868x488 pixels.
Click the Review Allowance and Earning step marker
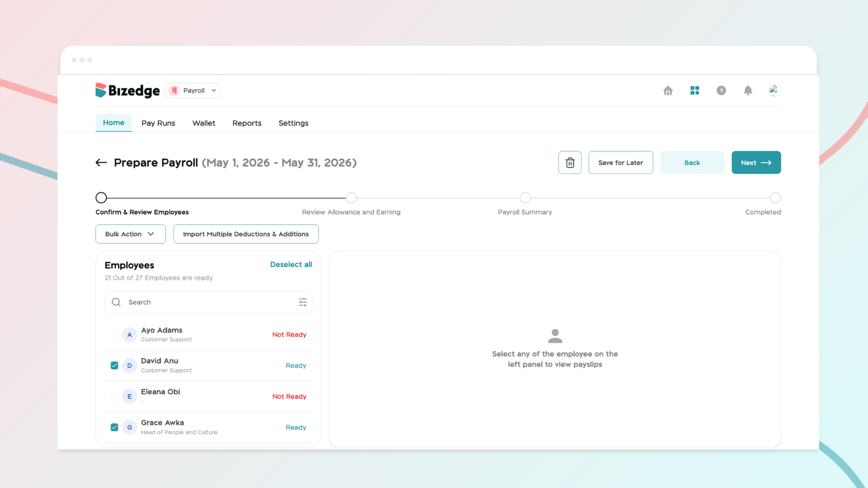click(x=351, y=198)
